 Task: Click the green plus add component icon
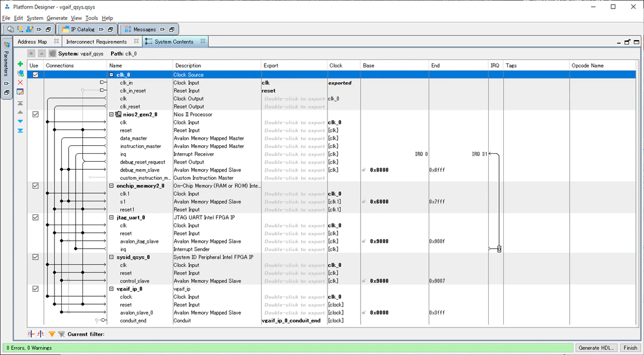(x=20, y=64)
